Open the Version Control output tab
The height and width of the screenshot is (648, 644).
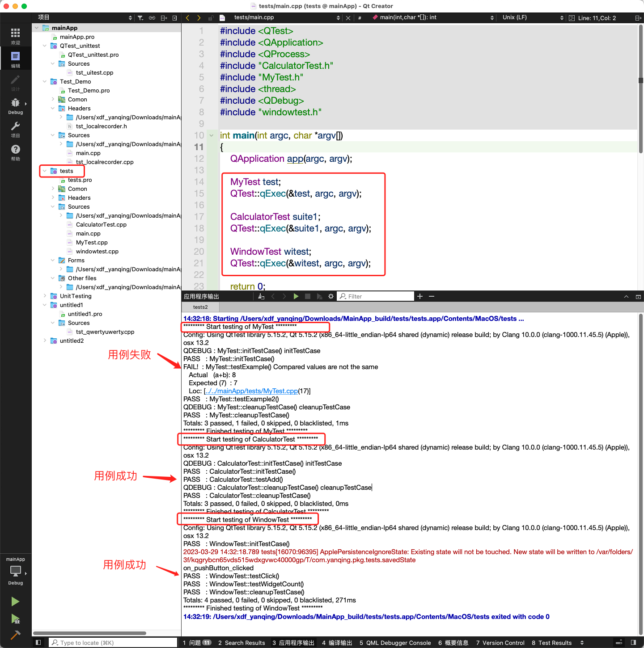coord(500,643)
